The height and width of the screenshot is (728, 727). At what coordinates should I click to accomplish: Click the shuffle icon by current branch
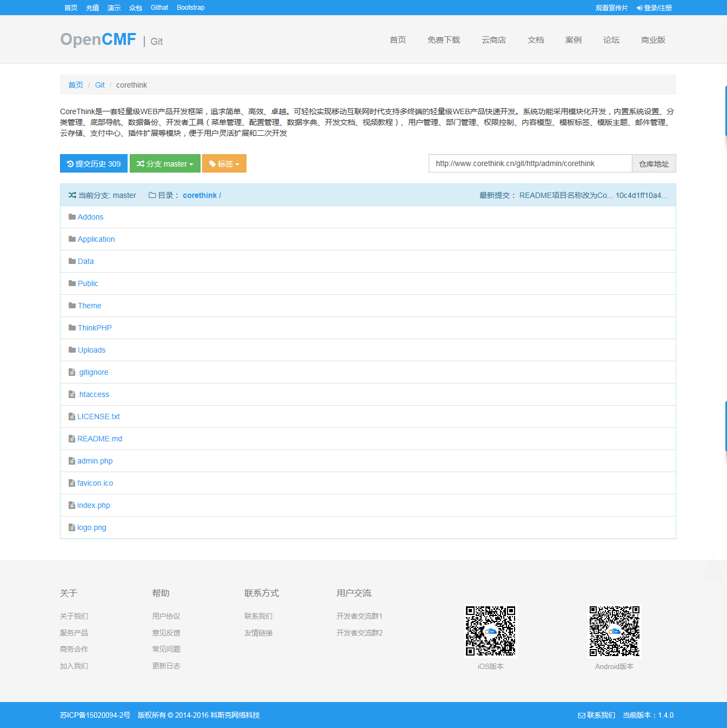click(72, 195)
